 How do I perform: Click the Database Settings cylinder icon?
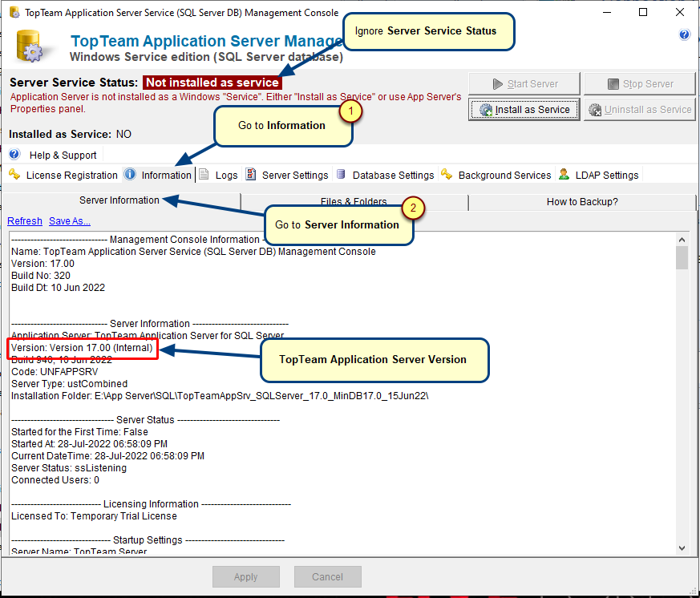pyautogui.click(x=341, y=174)
